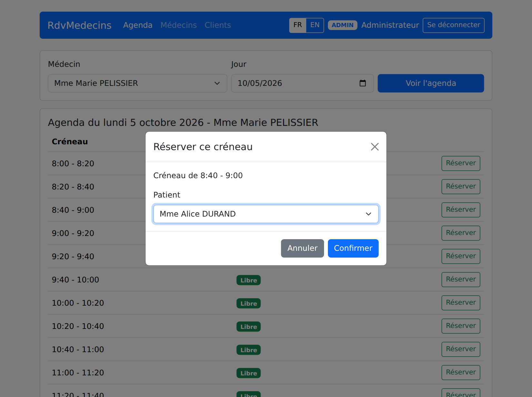Click the Annuler button
532x397 pixels.
coord(302,248)
